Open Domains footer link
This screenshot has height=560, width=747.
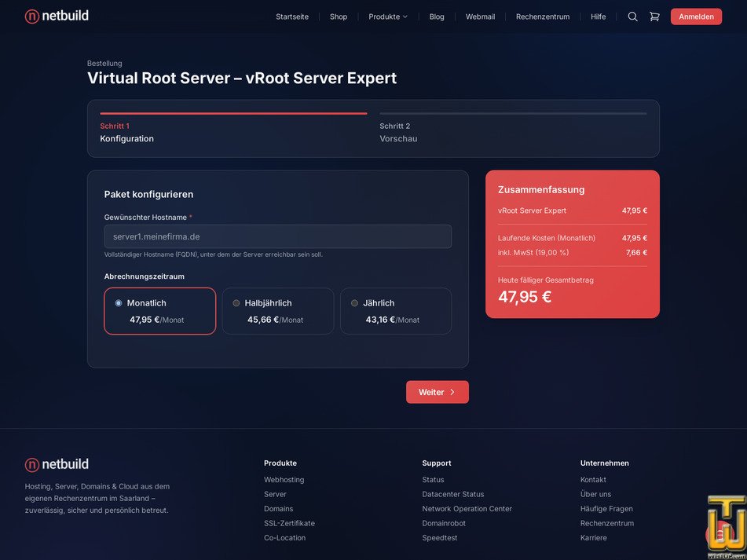tap(278, 509)
